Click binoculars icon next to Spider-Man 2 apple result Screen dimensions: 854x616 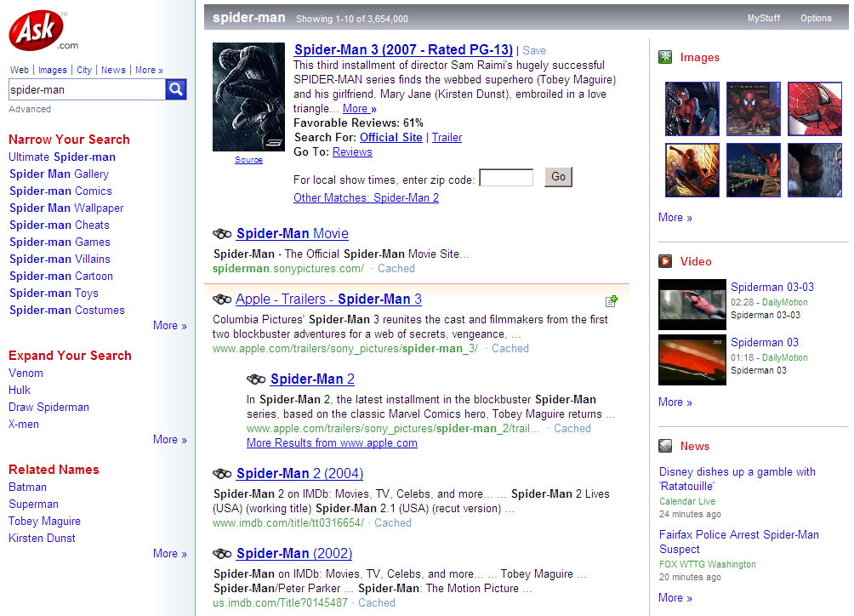(256, 379)
